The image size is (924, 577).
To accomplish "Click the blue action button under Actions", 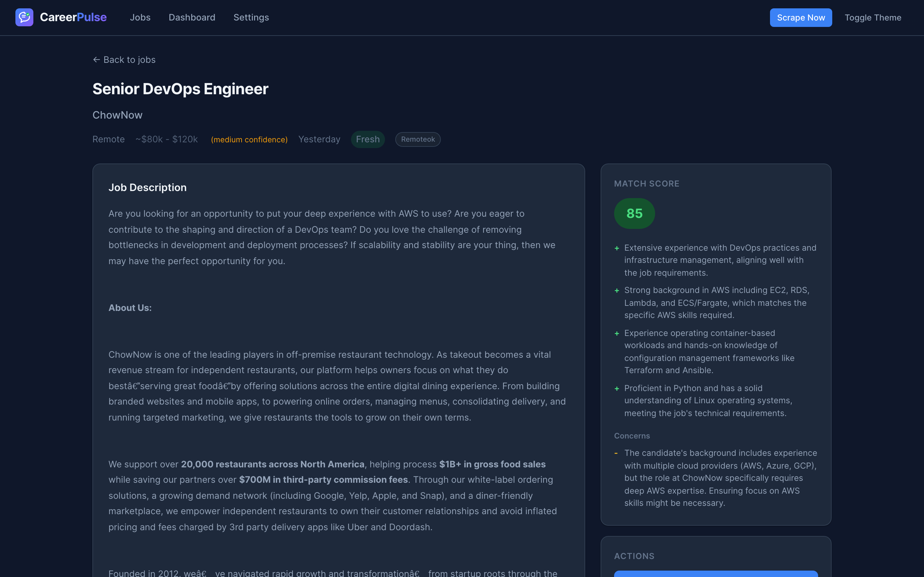I will pyautogui.click(x=716, y=574).
